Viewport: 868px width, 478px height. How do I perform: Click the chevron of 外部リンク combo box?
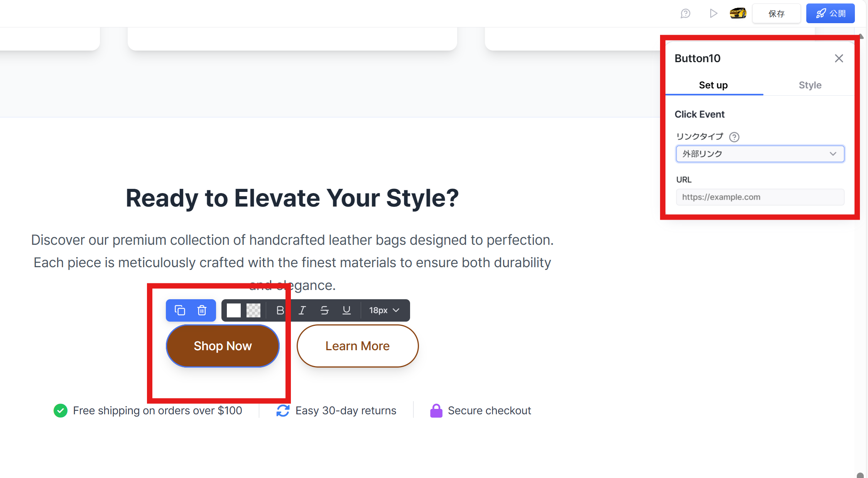[x=833, y=154]
